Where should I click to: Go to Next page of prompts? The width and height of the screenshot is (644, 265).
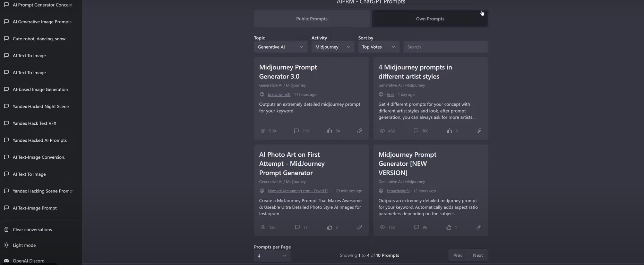[x=478, y=255]
